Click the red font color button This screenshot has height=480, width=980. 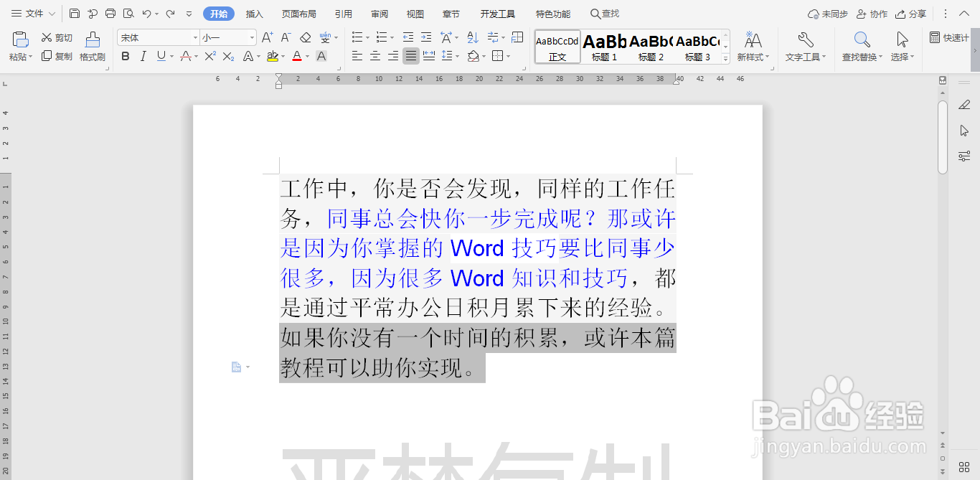tap(297, 56)
